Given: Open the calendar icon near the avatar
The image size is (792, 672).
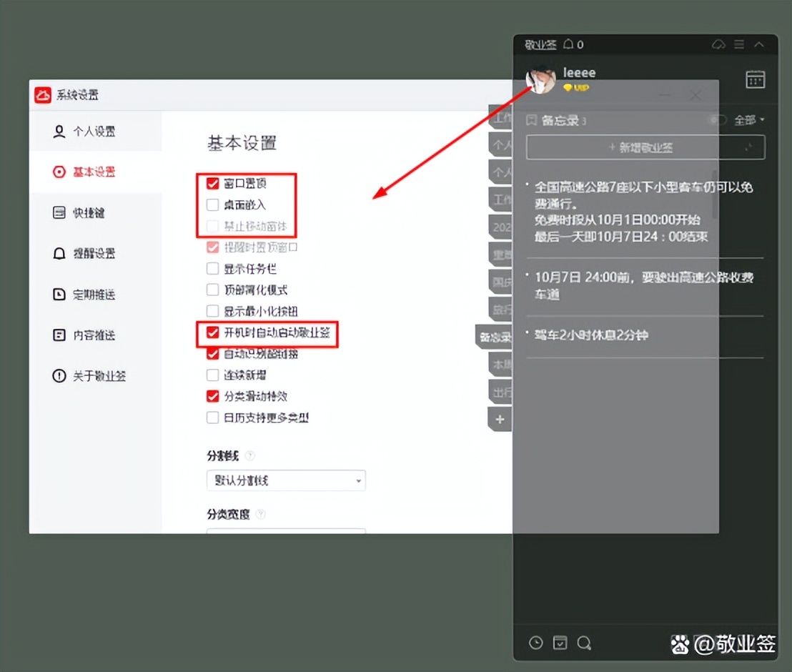Looking at the screenshot, I should [755, 79].
